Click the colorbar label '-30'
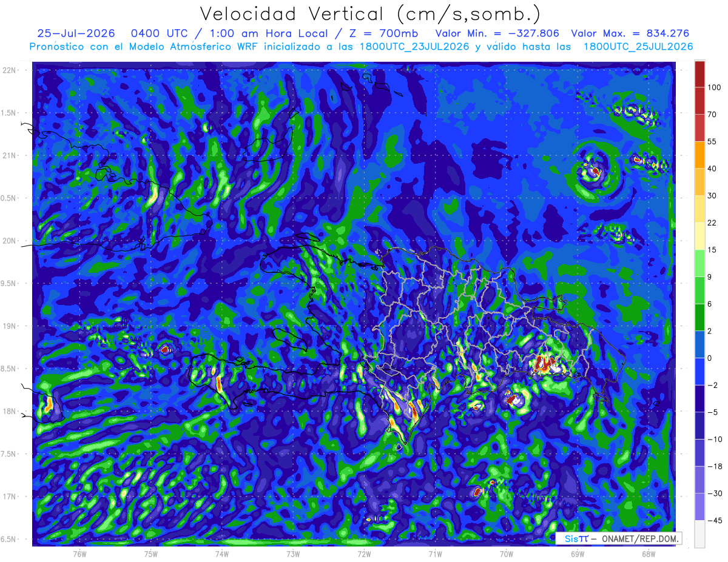This screenshot has height=562, width=728. 714,493
